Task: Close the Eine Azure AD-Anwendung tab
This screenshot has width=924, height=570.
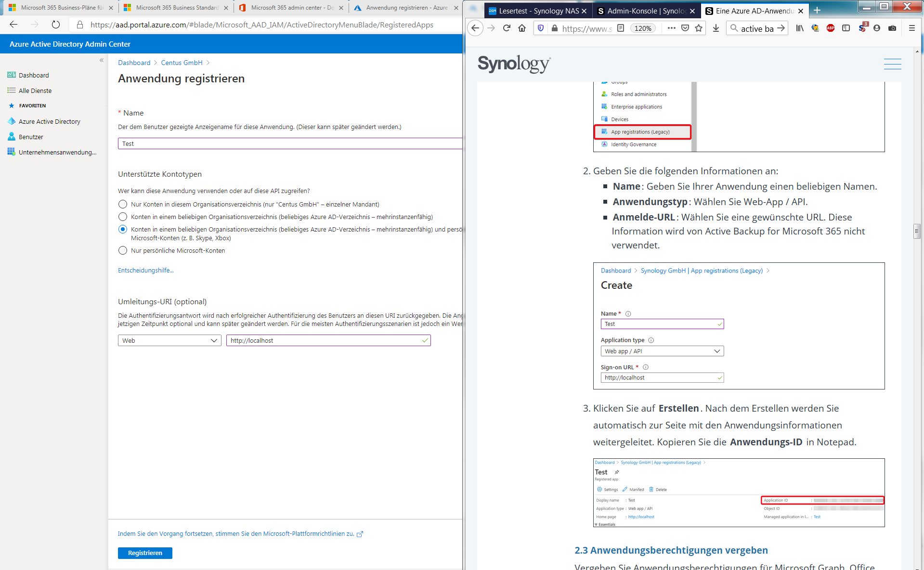Action: [801, 11]
